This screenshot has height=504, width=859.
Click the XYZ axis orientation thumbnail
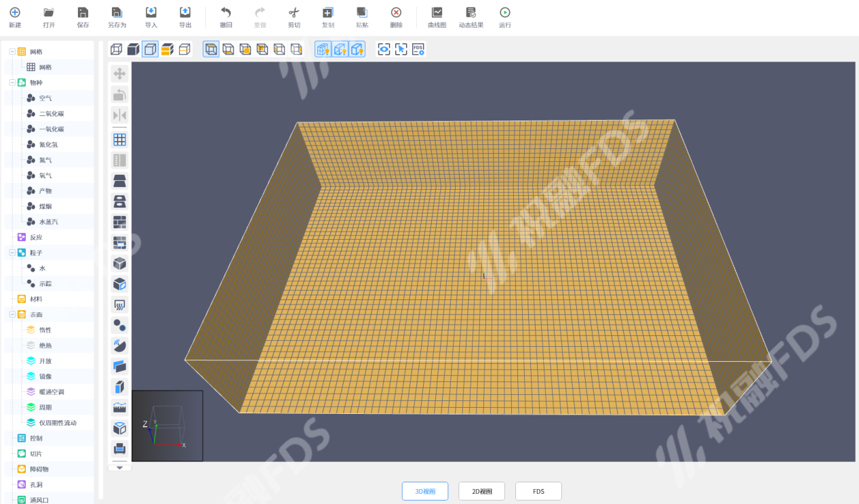[x=167, y=425]
